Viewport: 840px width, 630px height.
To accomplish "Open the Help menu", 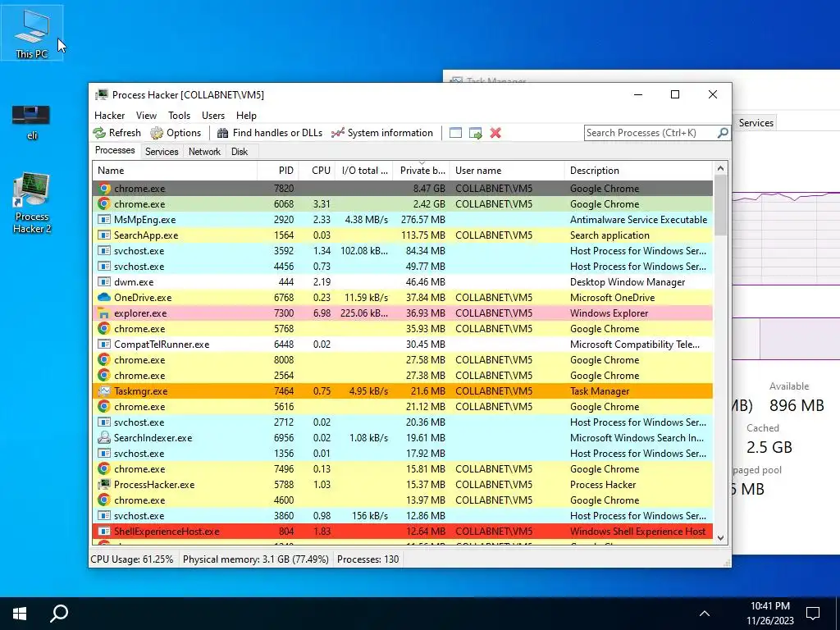I will (246, 116).
